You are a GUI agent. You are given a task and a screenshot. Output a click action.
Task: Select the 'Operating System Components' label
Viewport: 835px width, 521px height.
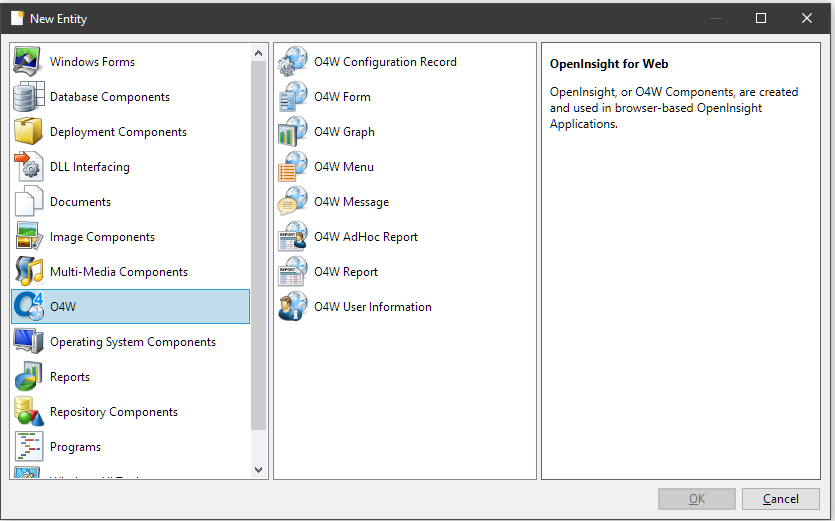pos(133,342)
